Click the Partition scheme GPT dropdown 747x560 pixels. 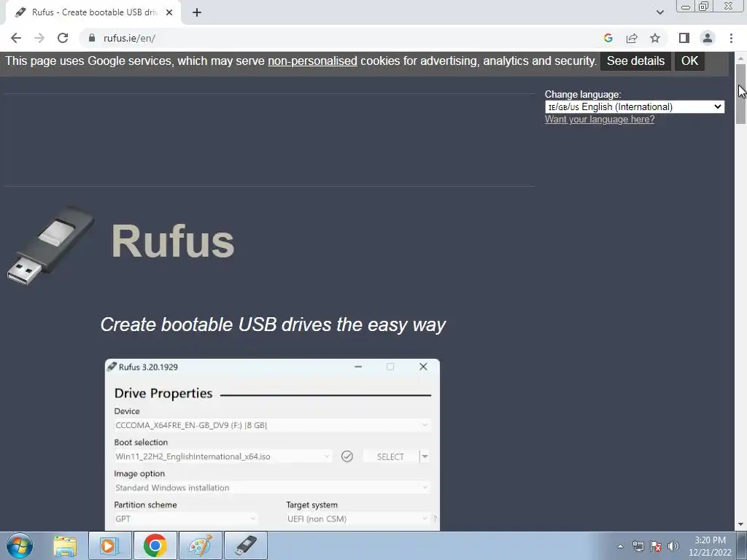coord(186,518)
